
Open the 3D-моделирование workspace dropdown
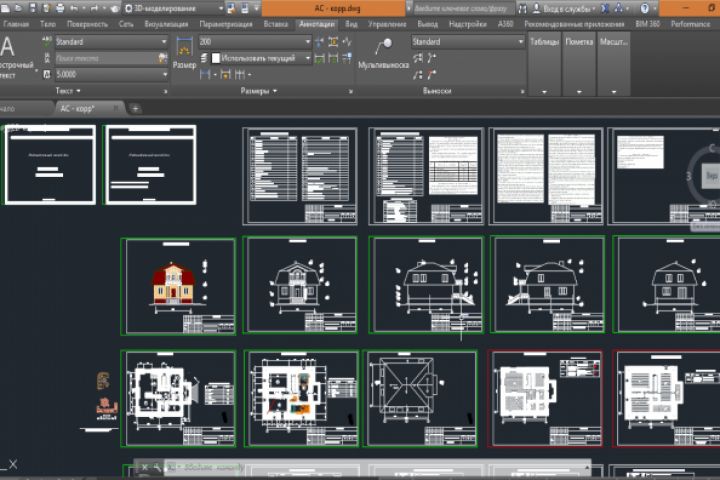pyautogui.click(x=174, y=8)
